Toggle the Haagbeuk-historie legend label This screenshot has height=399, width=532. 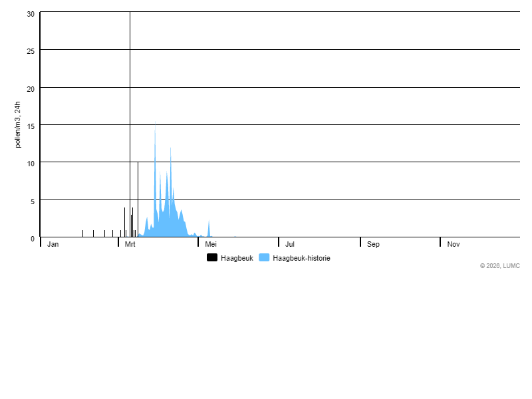pos(301,258)
